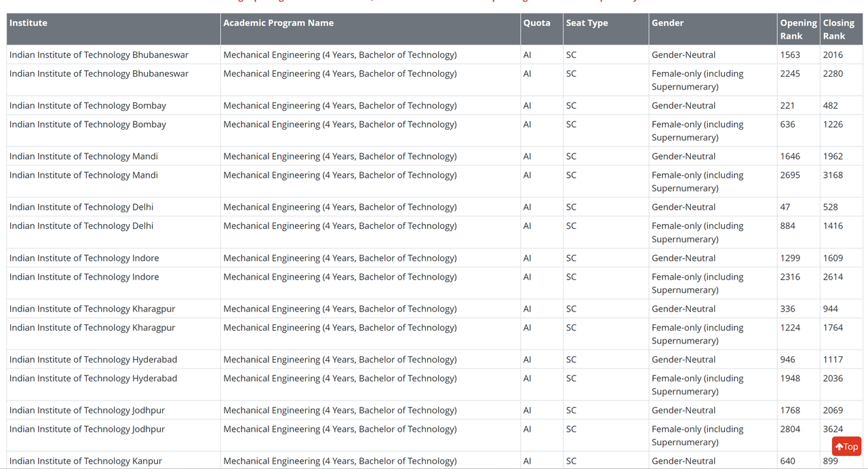868x469 pixels.
Task: Select closing rank value 2016
Action: [833, 55]
